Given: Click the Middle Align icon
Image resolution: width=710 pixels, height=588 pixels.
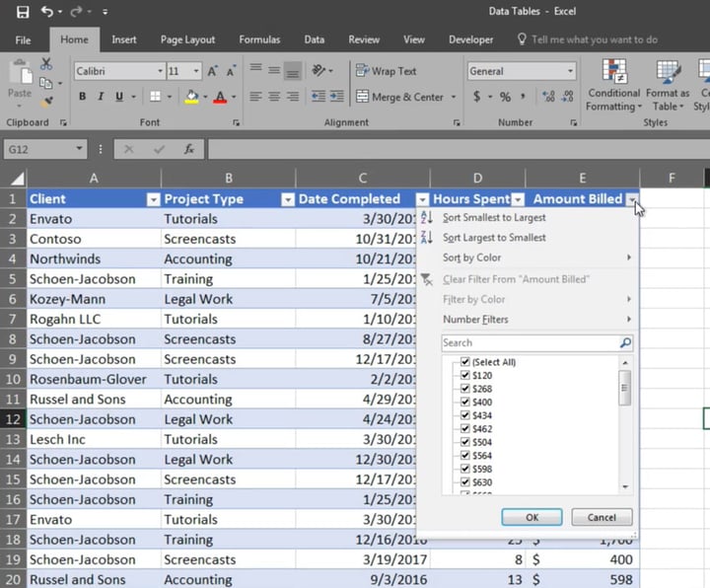Looking at the screenshot, I should [274, 70].
